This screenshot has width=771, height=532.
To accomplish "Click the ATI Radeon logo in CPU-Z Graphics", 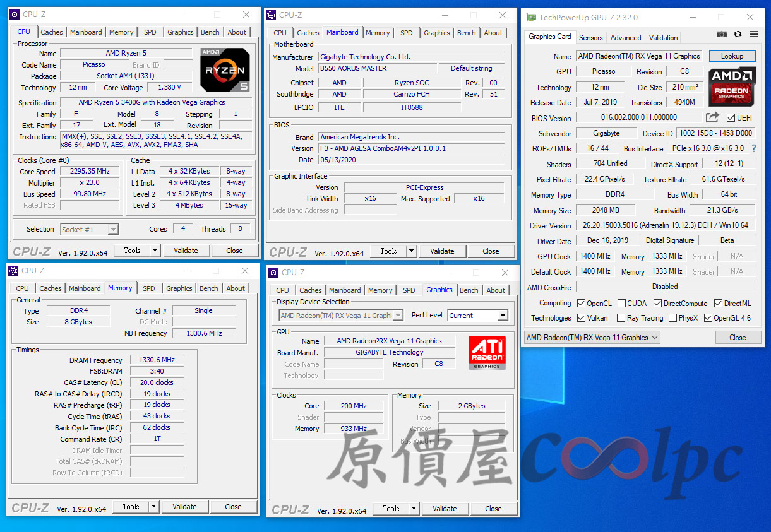I will click(x=487, y=352).
